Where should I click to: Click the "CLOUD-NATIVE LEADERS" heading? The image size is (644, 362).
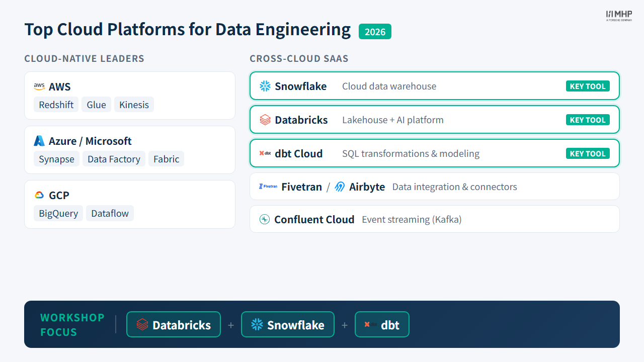(85, 59)
